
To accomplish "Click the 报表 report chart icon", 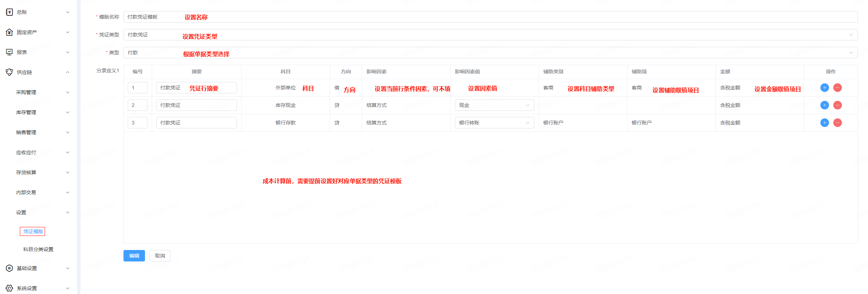I will click(9, 52).
